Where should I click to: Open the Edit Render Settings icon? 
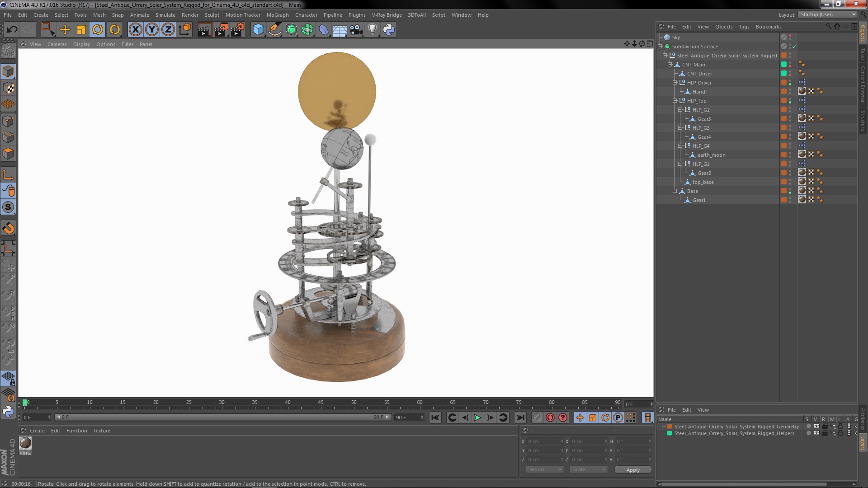pyautogui.click(x=237, y=30)
